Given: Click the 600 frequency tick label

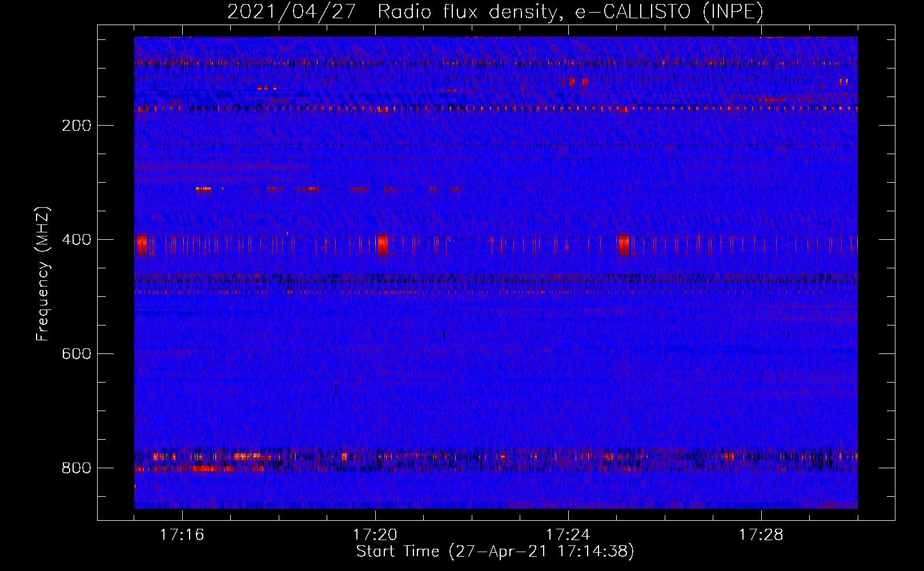Looking at the screenshot, I should pyautogui.click(x=76, y=354).
